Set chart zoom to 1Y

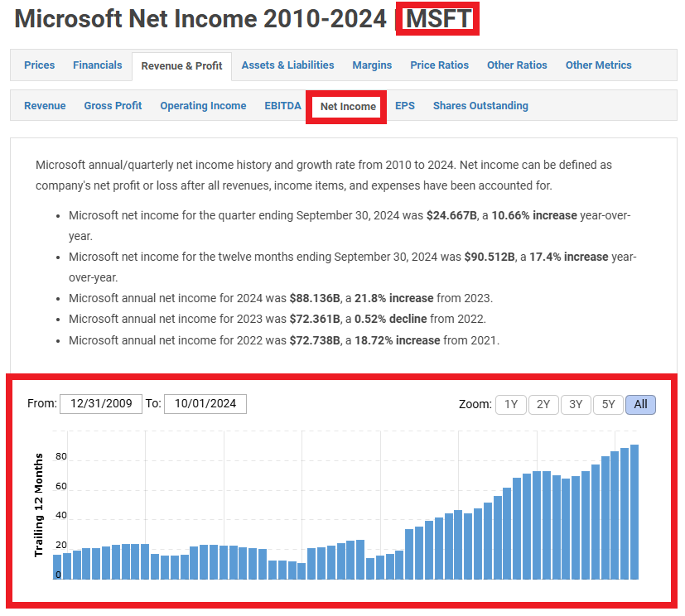coord(511,405)
